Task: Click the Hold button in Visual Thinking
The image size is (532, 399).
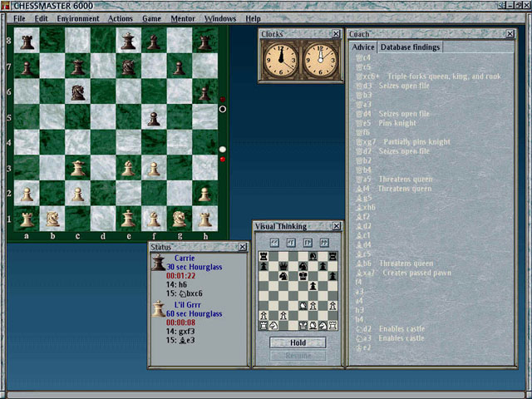Action: 298,342
